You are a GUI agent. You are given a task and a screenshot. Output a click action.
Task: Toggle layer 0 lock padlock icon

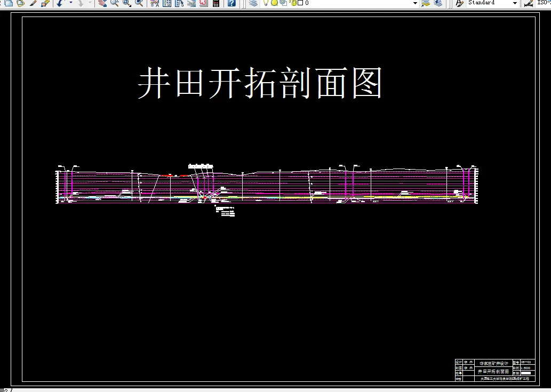[x=294, y=3]
